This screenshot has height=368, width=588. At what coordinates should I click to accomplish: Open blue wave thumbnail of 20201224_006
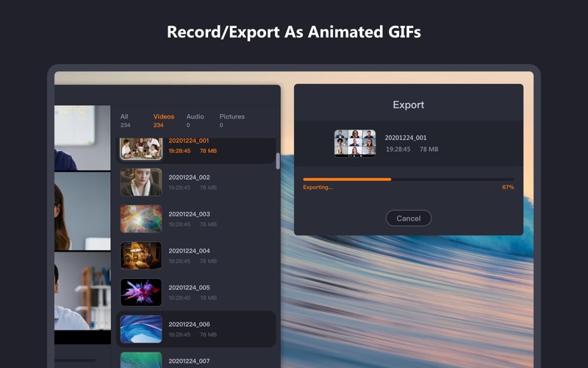coord(141,329)
